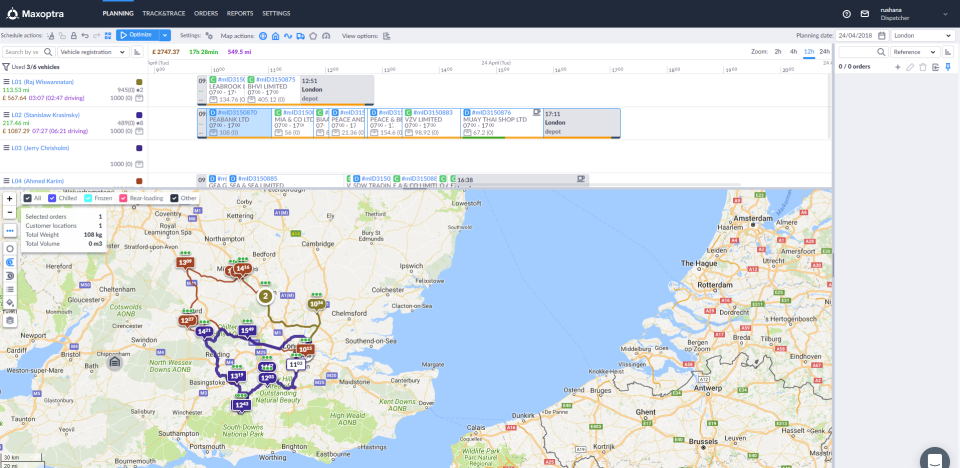Click the blue grid schedule action icon
Image resolution: width=960 pixels, height=468 pixels.
pyautogui.click(x=108, y=36)
